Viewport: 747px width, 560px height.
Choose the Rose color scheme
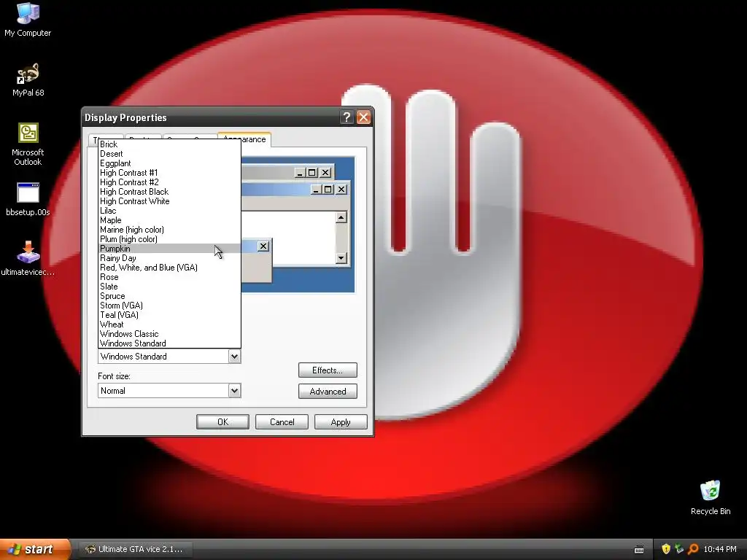(169, 277)
